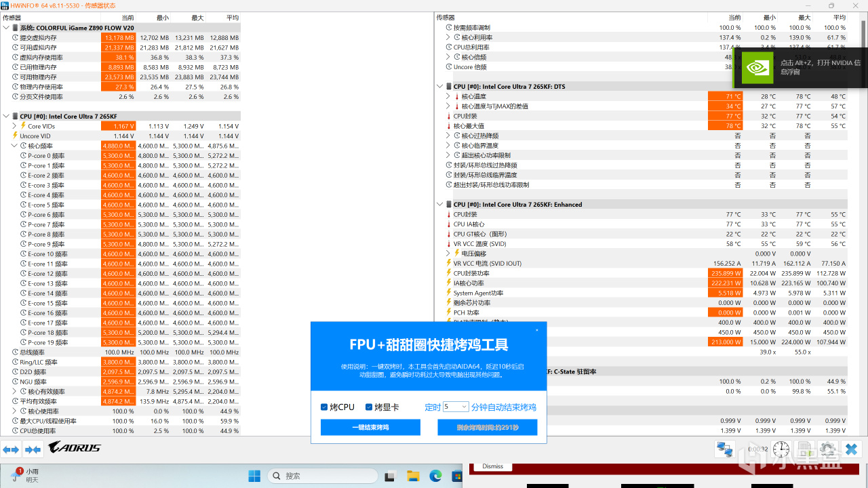
Task: Select the 超出封装/环形总线功率限制 row
Action: click(642, 185)
